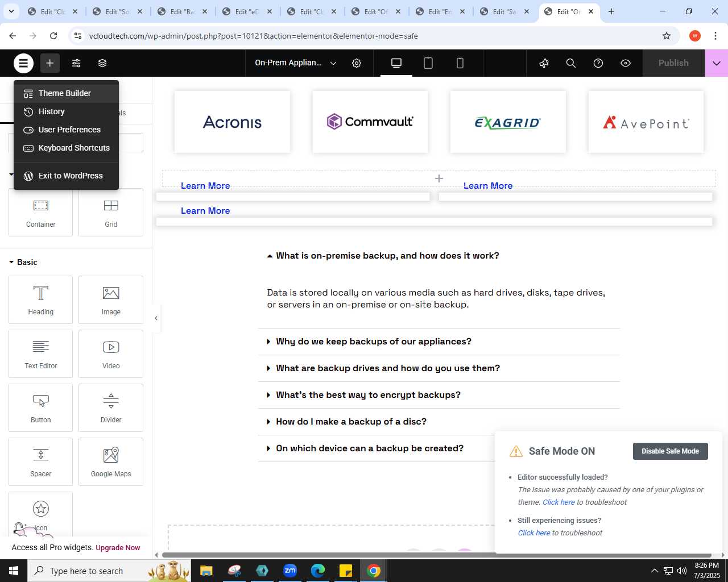Click the Windows taskbar search box
Viewport: 728px width, 582px height.
click(x=108, y=571)
